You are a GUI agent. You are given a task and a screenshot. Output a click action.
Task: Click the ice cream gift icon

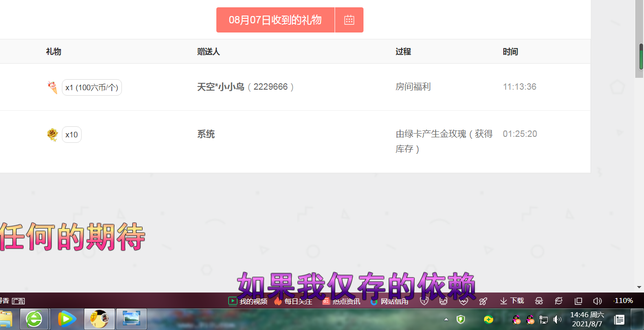53,87
